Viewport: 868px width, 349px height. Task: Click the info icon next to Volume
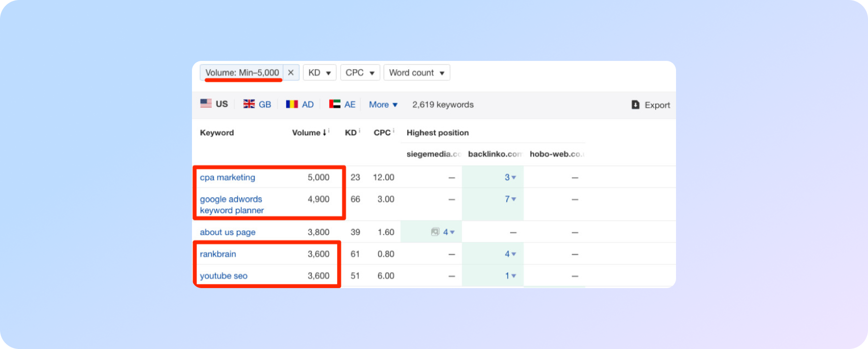329,131
